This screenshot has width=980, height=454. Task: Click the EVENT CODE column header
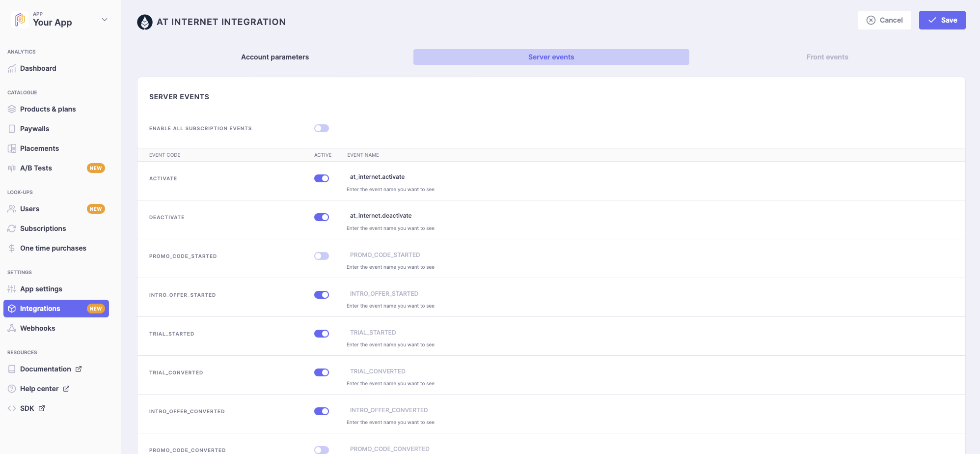(x=165, y=155)
